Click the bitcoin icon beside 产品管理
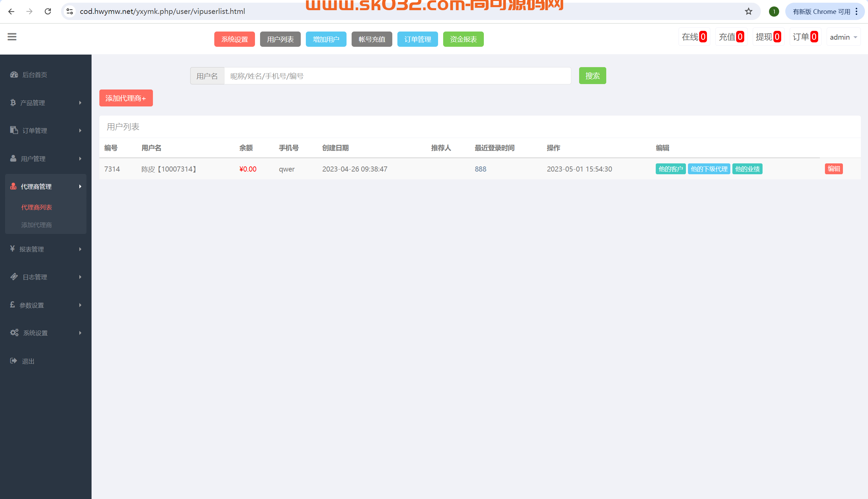 pyautogui.click(x=13, y=102)
